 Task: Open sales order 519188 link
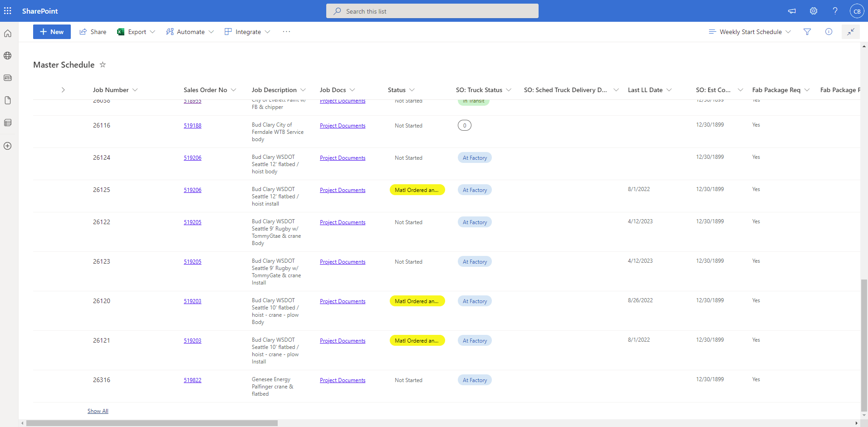(x=192, y=126)
